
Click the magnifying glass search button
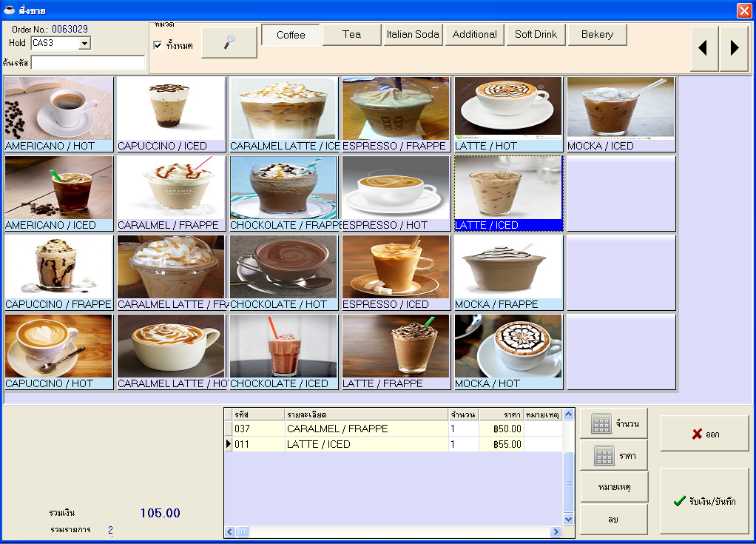pos(229,42)
